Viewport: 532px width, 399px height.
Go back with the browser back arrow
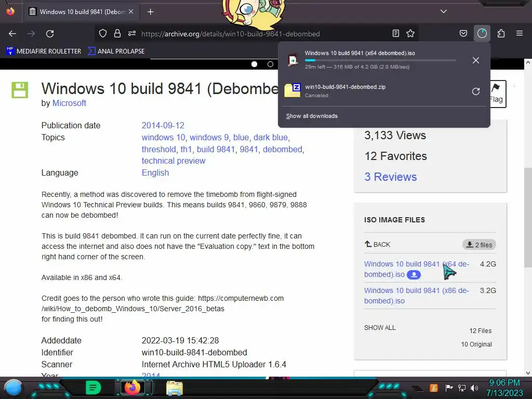[x=12, y=34]
